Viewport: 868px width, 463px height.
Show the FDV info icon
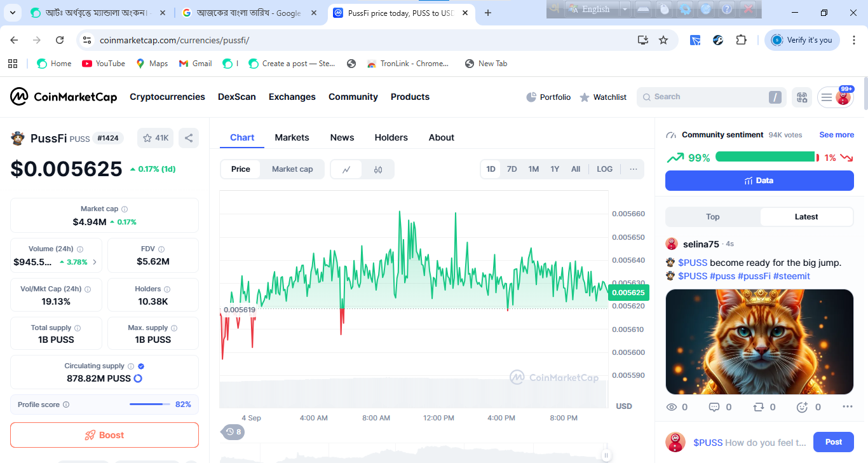click(x=161, y=249)
